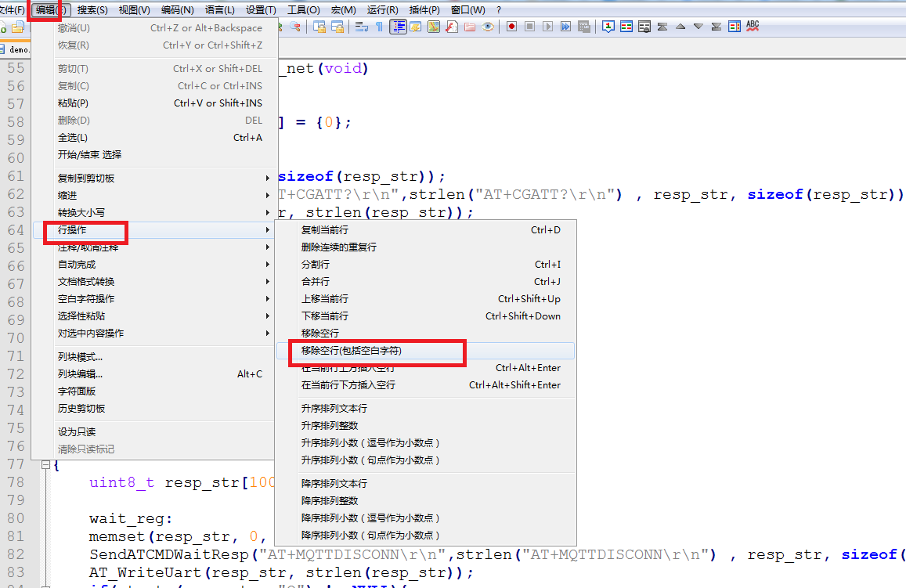Toggle word wrap in toolbar
Screen dimensions: 906x588
[x=362, y=27]
